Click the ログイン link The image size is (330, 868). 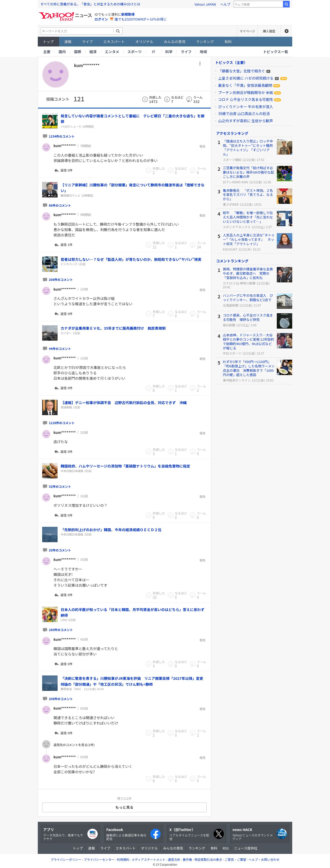(101, 19)
